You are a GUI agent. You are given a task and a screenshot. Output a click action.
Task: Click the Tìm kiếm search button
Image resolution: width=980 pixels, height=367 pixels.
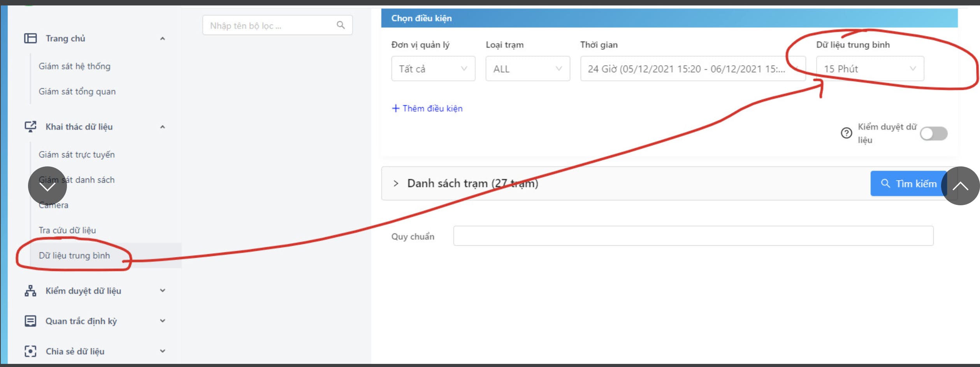[909, 183]
